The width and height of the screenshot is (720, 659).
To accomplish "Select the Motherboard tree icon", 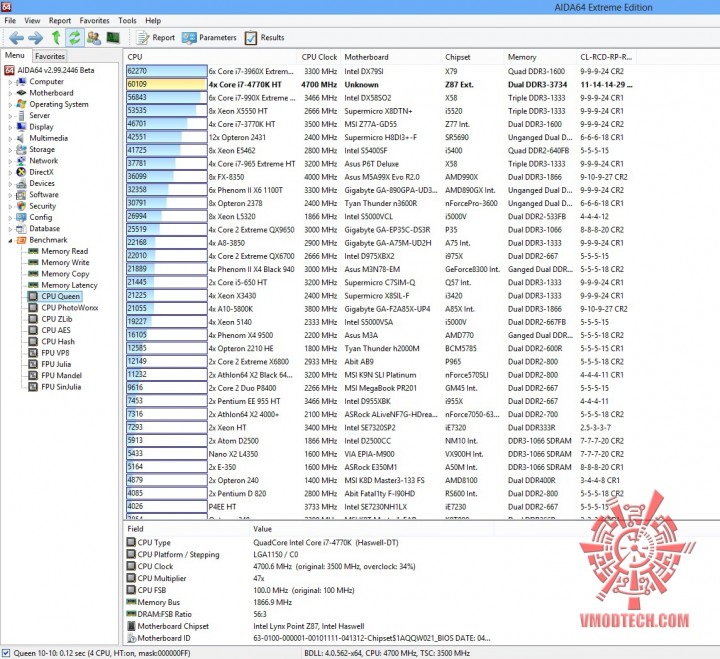I will [21, 93].
